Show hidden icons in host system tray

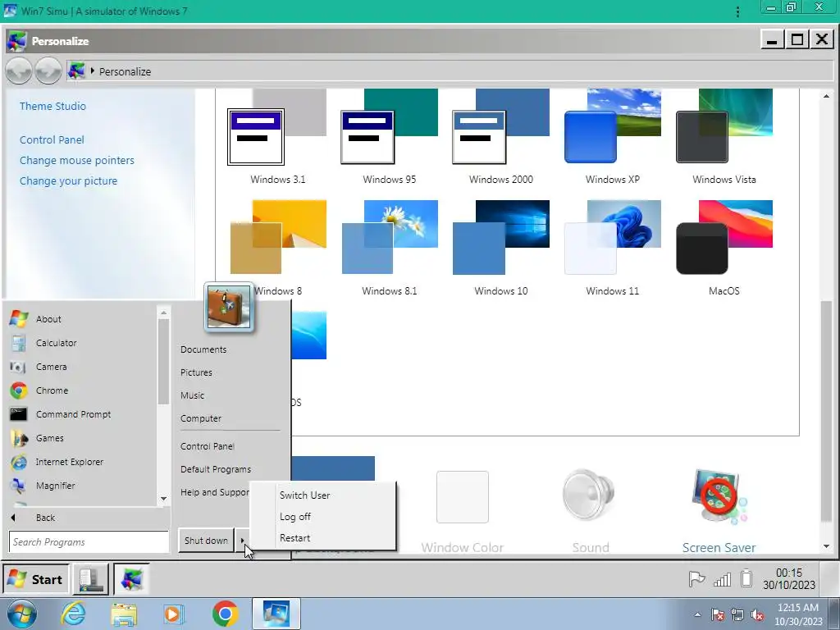(x=697, y=615)
